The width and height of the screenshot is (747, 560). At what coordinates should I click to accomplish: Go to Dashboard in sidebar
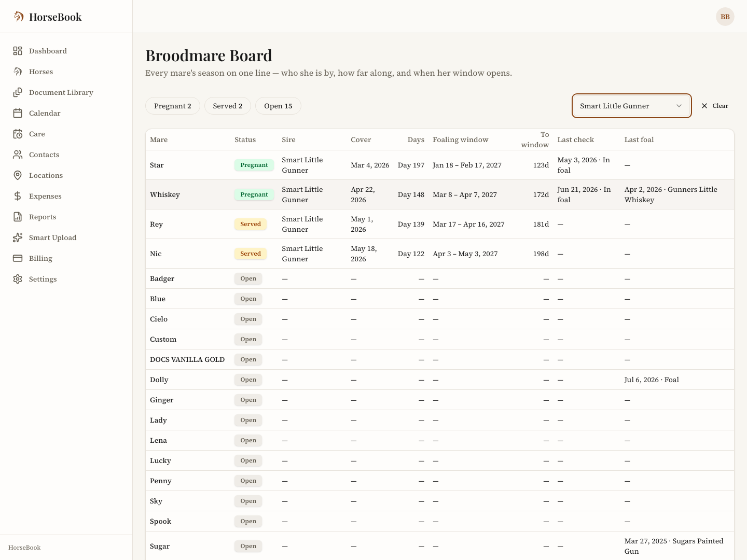pyautogui.click(x=66, y=51)
